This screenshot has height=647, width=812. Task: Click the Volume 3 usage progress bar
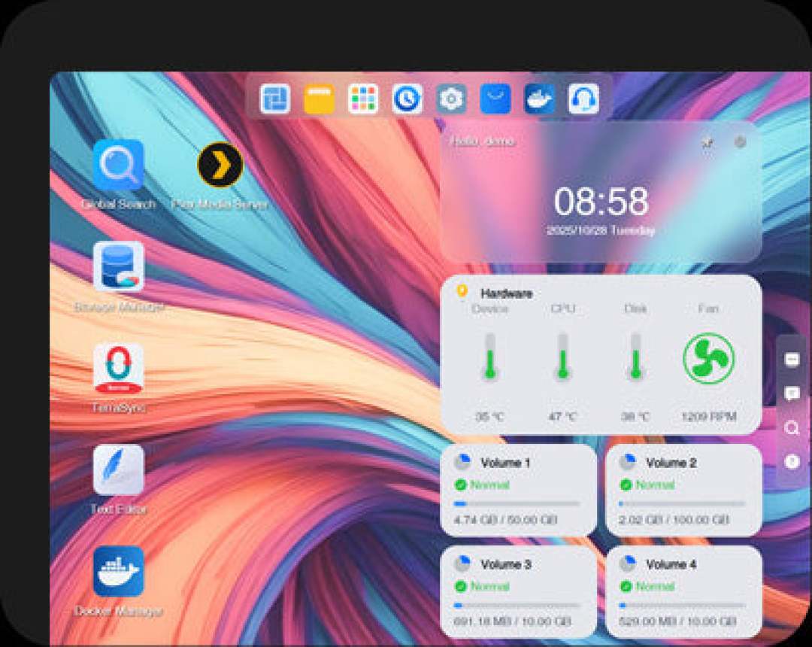[x=517, y=605]
